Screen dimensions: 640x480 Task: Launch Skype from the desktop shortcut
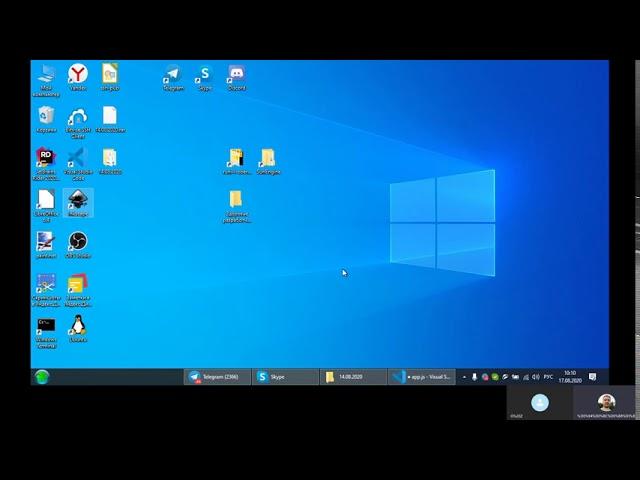[x=205, y=78]
